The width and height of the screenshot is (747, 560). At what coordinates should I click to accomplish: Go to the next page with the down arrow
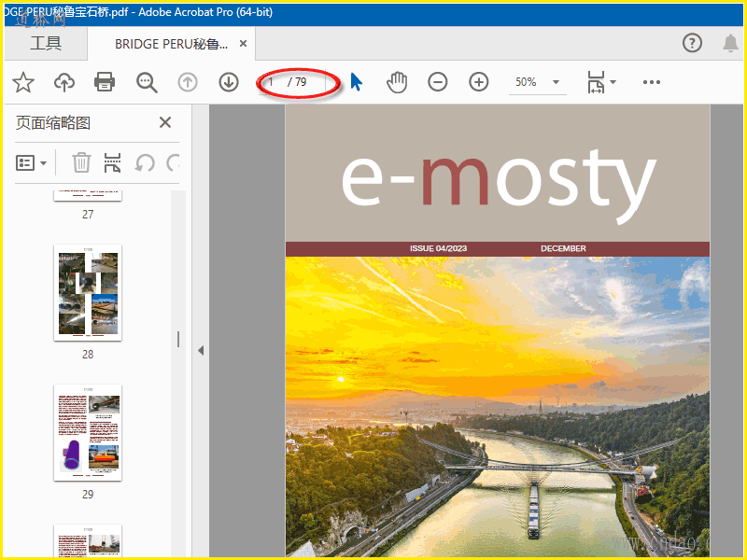(x=229, y=82)
